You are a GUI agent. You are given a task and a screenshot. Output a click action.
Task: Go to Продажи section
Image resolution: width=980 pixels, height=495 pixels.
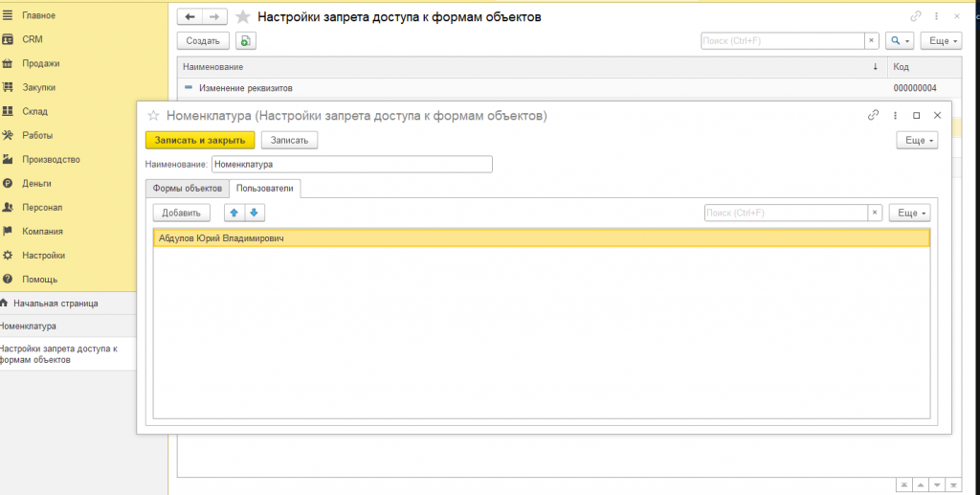point(40,63)
